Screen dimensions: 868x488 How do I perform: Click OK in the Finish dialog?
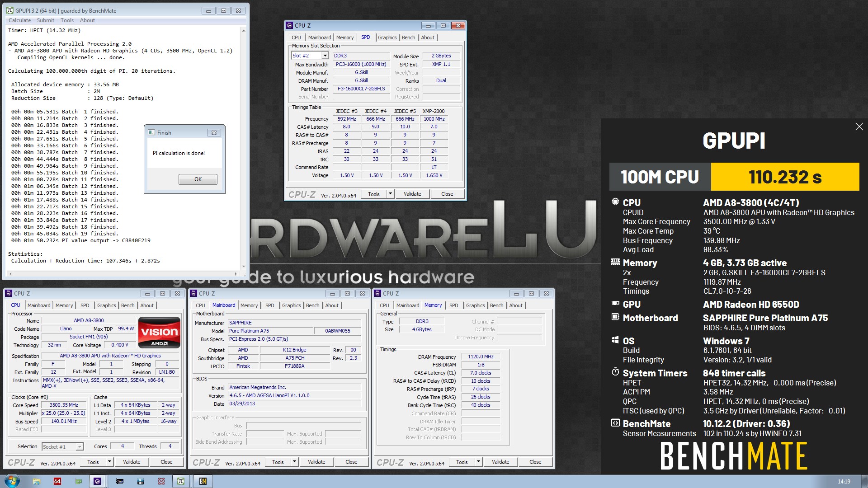point(198,179)
